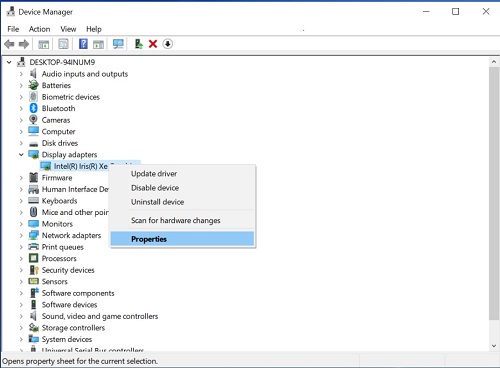The image size is (500, 368).
Task: Click the red X uninstall device toolbar icon
Action: [153, 44]
